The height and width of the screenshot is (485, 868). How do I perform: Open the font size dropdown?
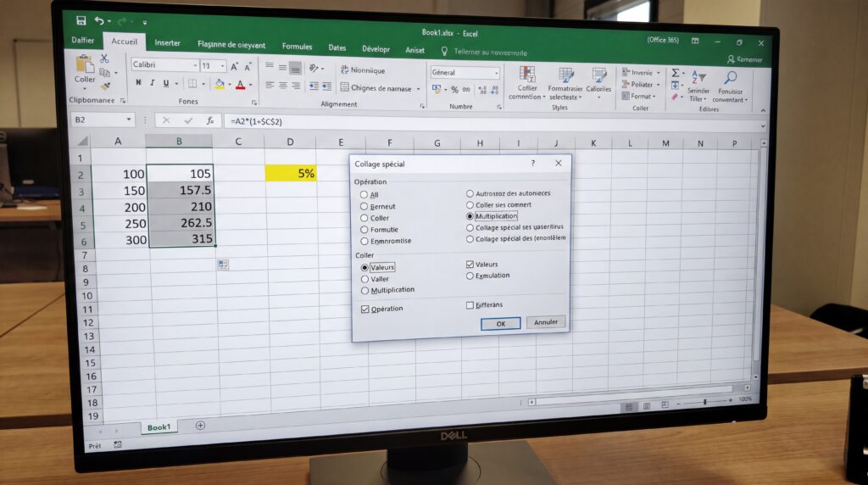(223, 66)
